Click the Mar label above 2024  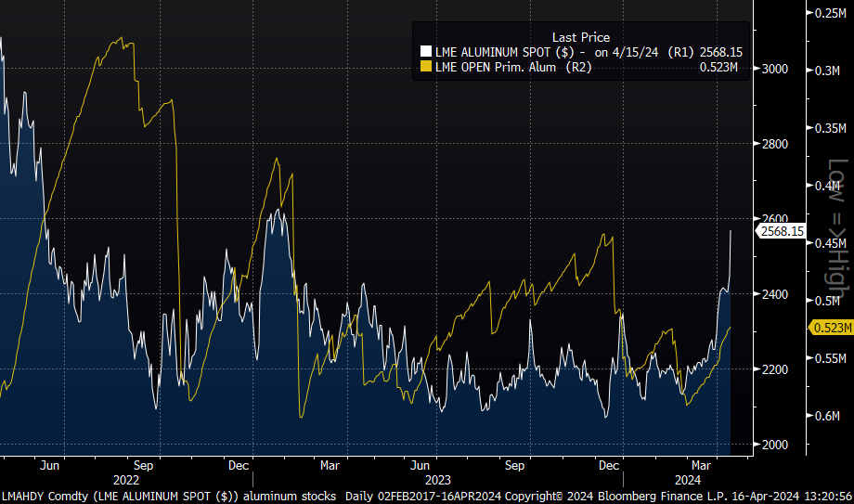701,465
